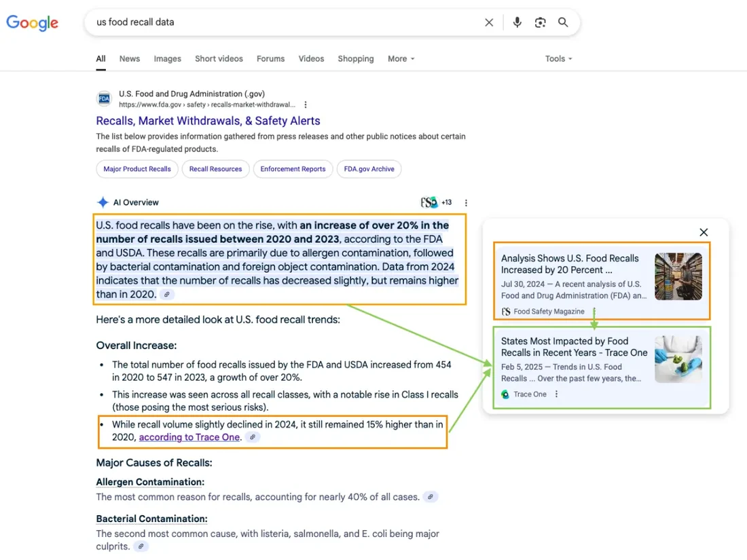Click the FDA URL breadcrumb text
Screen dimensions: 747x560
pyautogui.click(x=206, y=105)
